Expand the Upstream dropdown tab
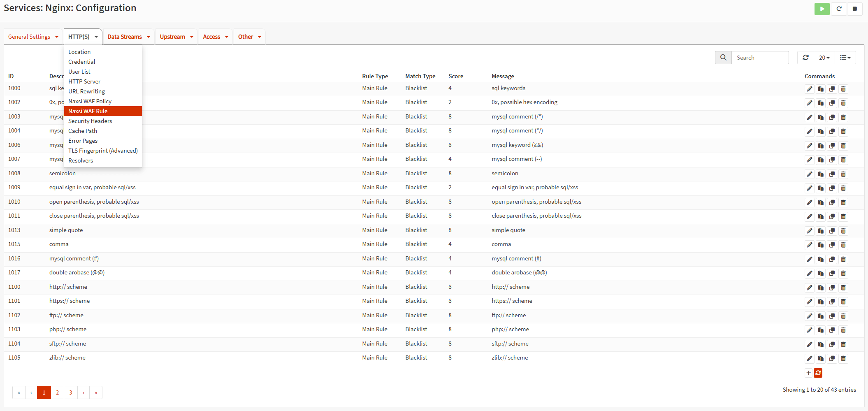 click(176, 37)
